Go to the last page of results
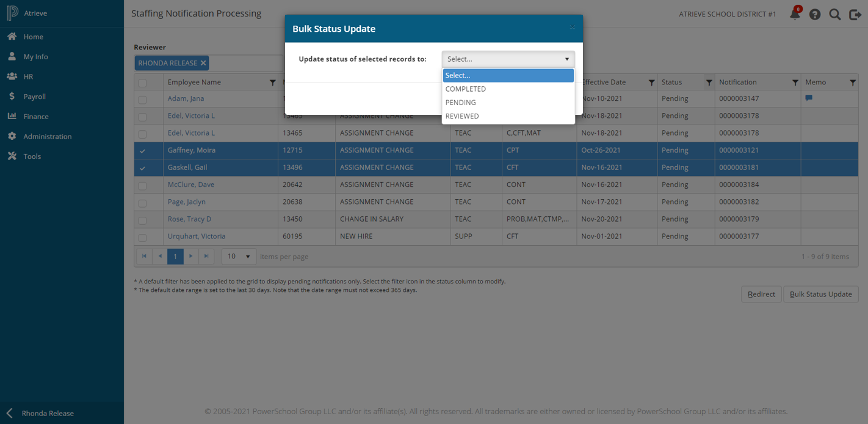The height and width of the screenshot is (424, 868). [206, 257]
